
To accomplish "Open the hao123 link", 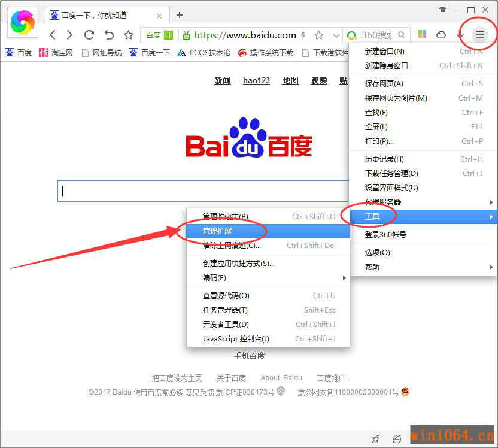I will coord(256,81).
